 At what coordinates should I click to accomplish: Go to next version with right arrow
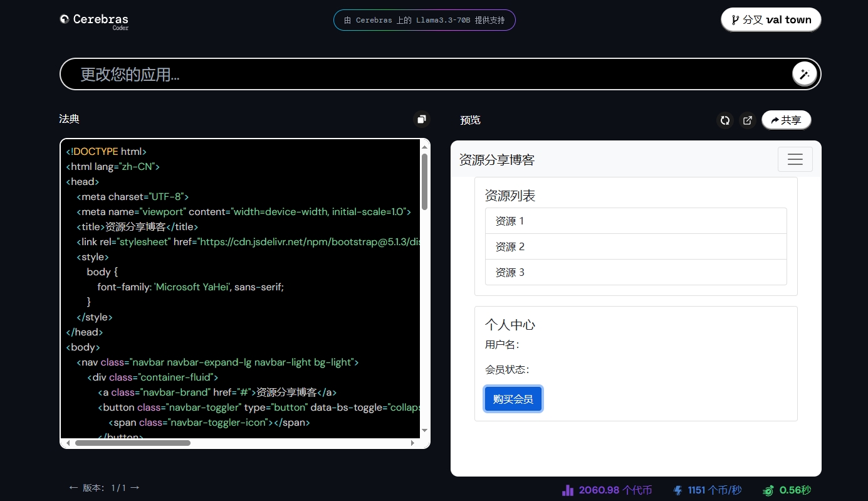[x=134, y=487]
